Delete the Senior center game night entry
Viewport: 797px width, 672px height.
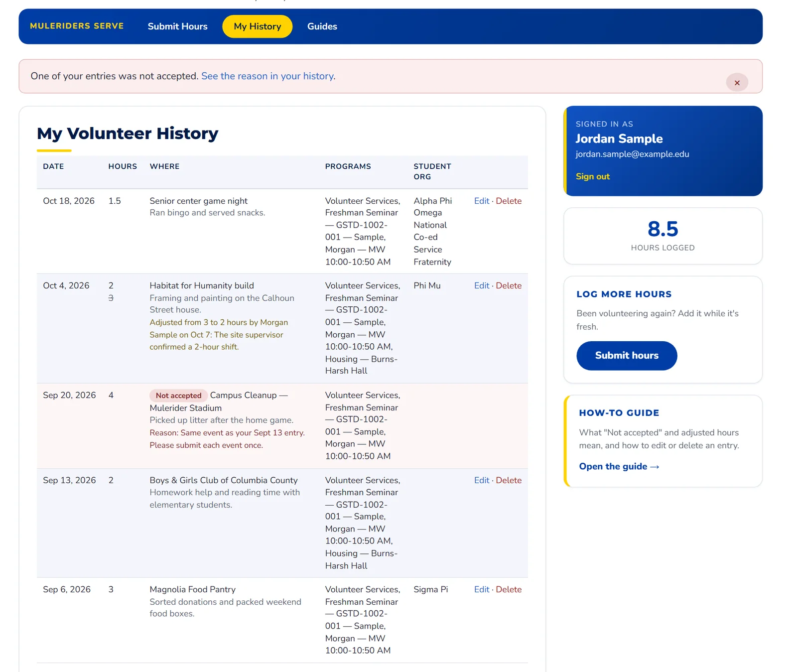(x=509, y=201)
